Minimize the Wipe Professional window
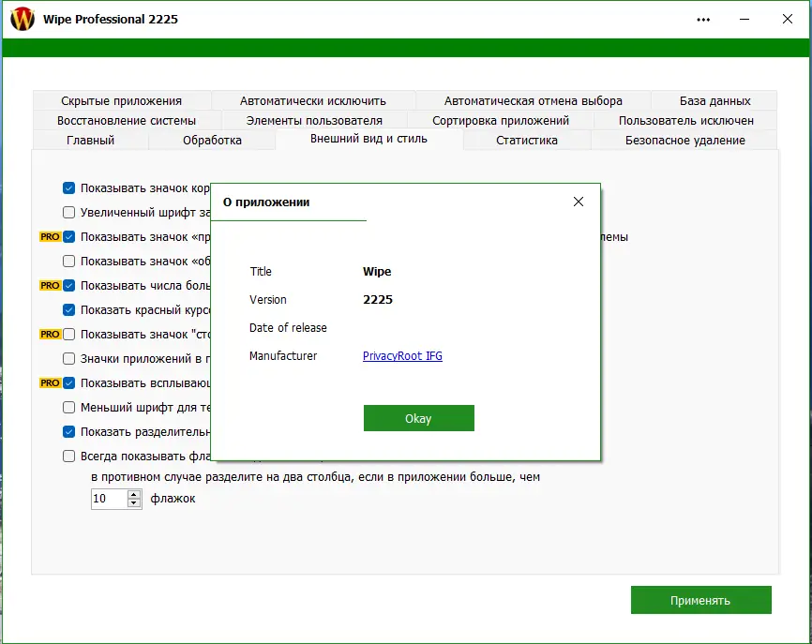This screenshot has width=812, height=644. (744, 19)
